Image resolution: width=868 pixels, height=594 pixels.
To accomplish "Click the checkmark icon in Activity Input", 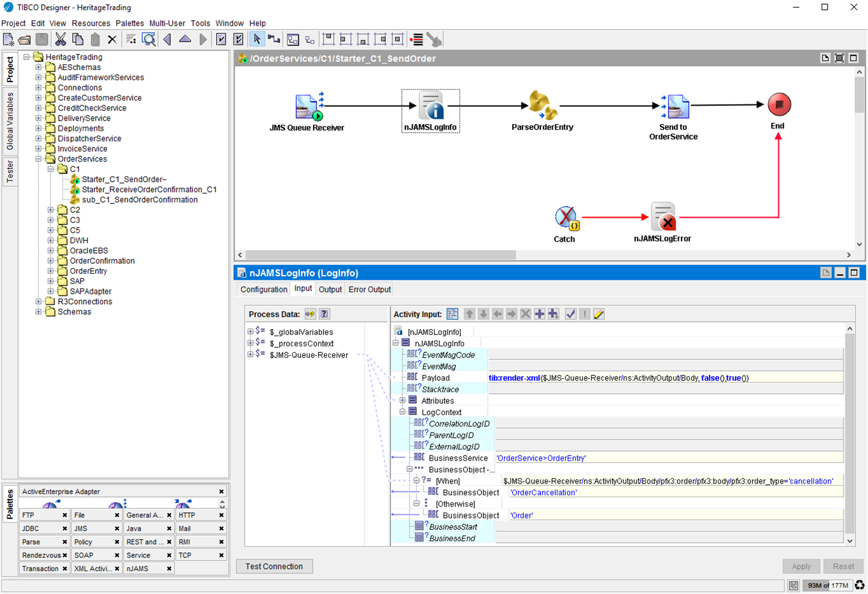I will pyautogui.click(x=571, y=314).
